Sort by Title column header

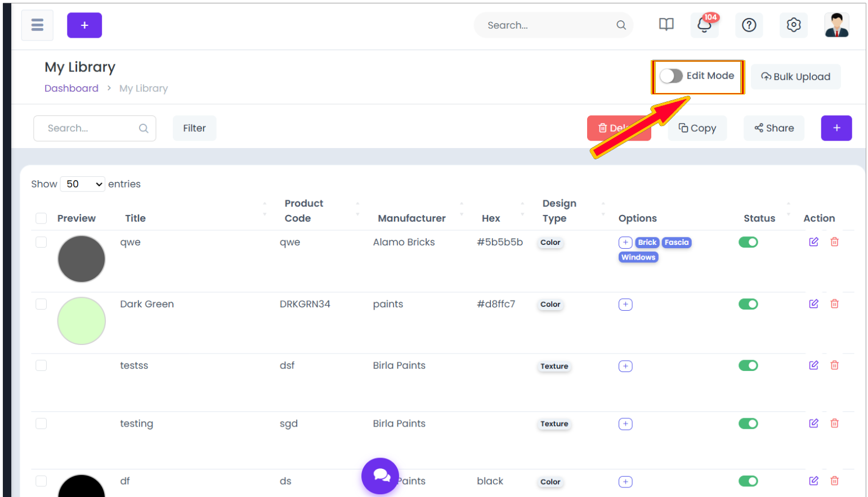[x=135, y=218]
